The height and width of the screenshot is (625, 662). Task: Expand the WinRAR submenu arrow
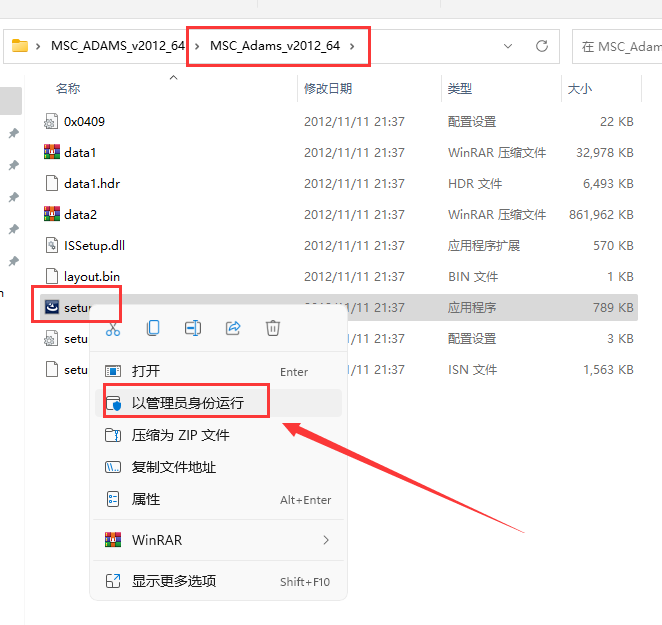(326, 540)
